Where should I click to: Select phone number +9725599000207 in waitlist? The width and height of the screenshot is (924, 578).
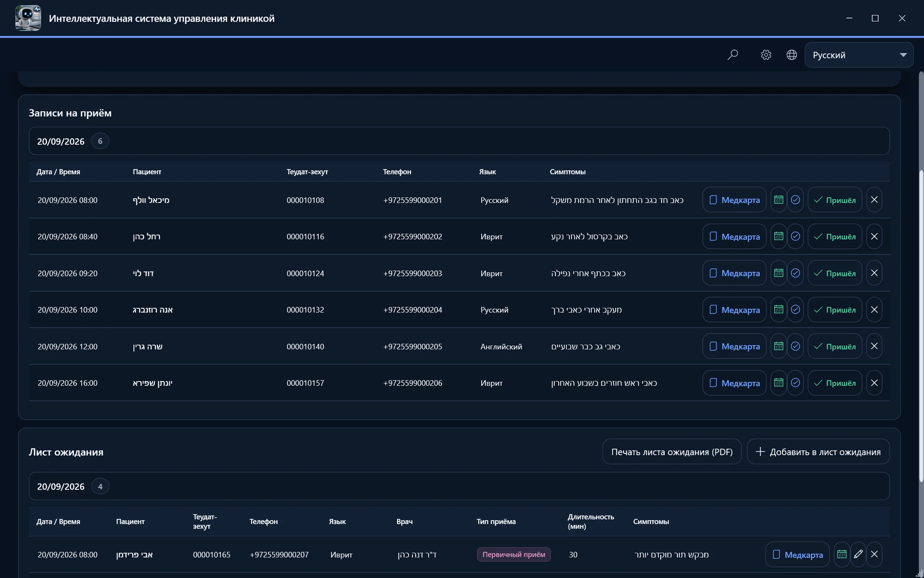coord(279,555)
